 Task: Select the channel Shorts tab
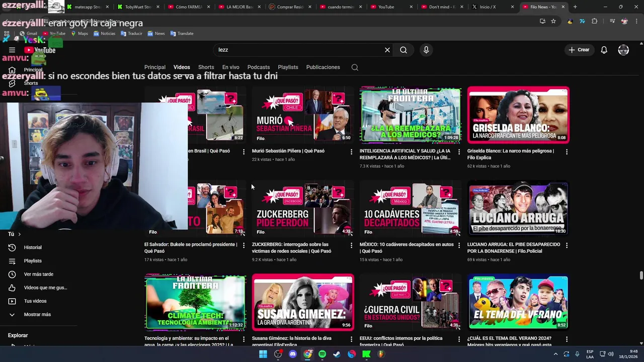click(x=206, y=67)
